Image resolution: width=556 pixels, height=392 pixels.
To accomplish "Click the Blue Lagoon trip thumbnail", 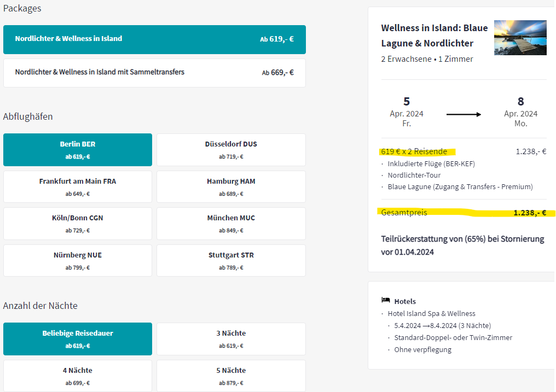I will pos(520,38).
